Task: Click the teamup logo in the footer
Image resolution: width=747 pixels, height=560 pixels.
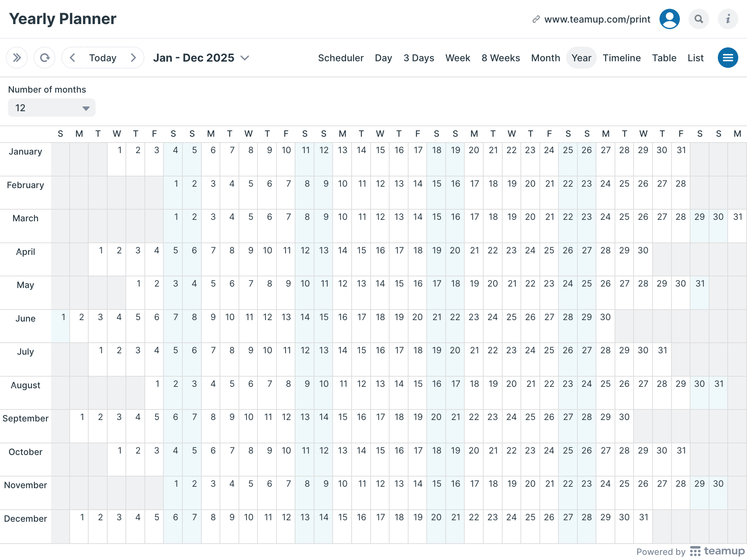Action: [719, 552]
